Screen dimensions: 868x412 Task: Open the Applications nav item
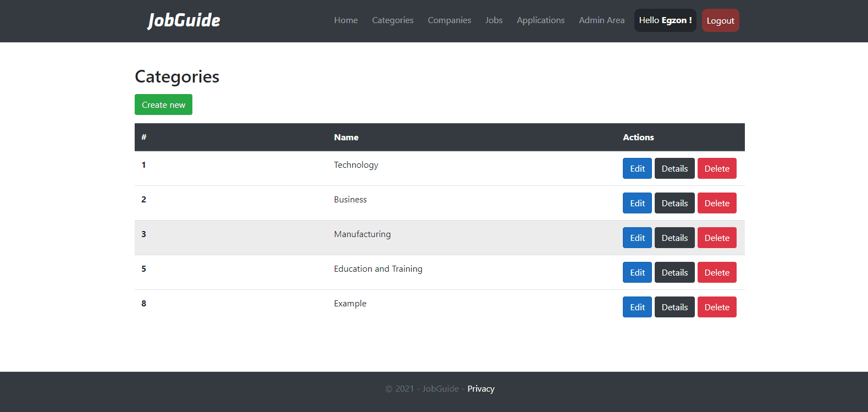coord(540,20)
